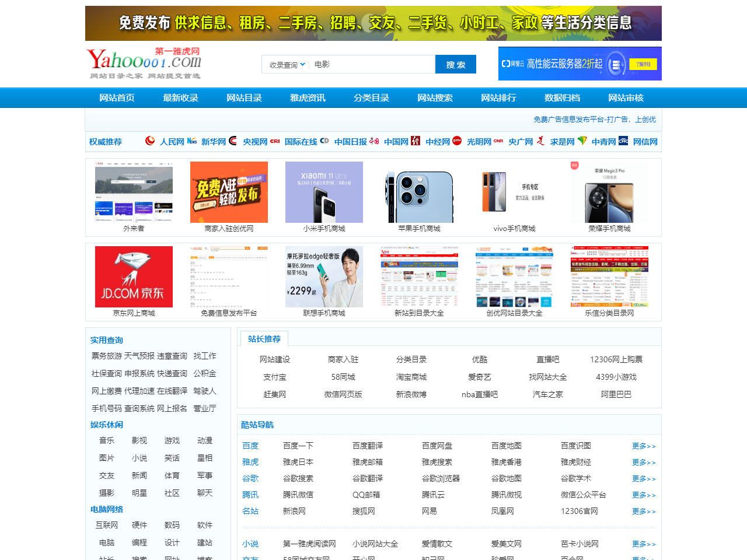This screenshot has height=560, width=747.
Task: Click the search input field containing 电影
Action: coord(372,64)
